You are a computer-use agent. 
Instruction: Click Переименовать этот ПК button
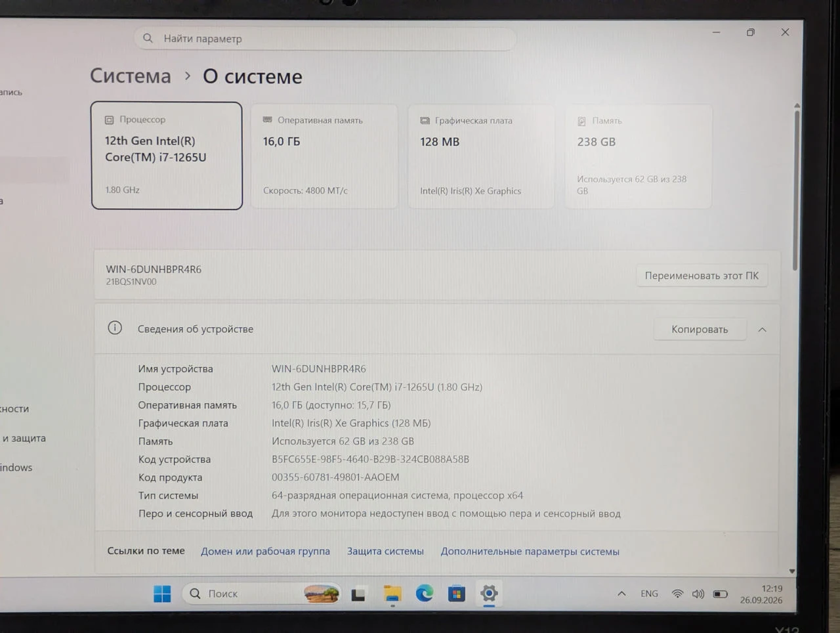pyautogui.click(x=702, y=276)
